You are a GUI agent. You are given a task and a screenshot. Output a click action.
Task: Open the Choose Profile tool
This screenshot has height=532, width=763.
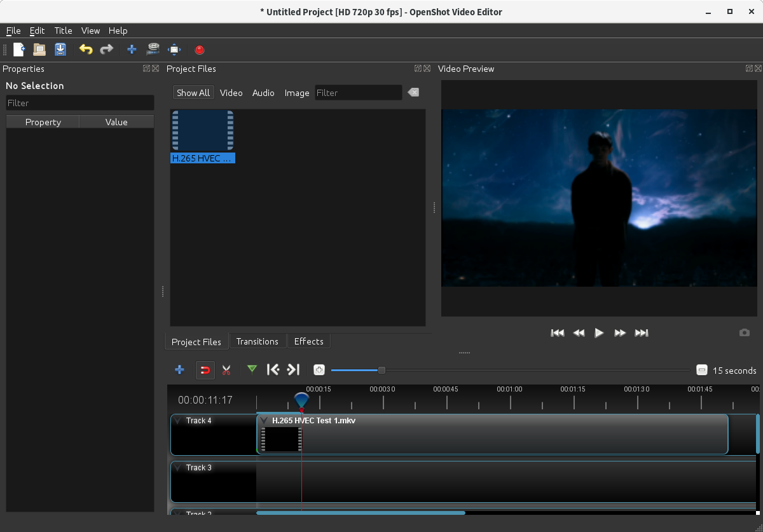tap(153, 50)
